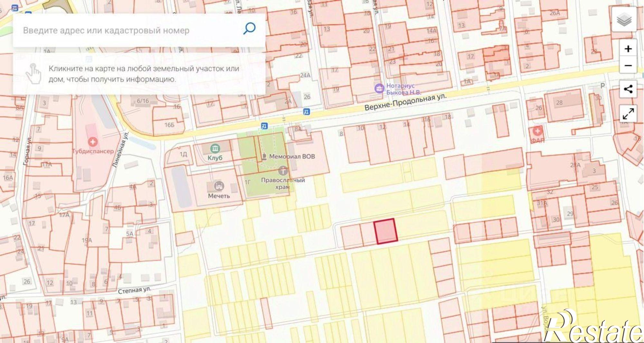This screenshot has height=343, width=644.
Task: Click the parcel labeled 5А
Action: coord(129,234)
